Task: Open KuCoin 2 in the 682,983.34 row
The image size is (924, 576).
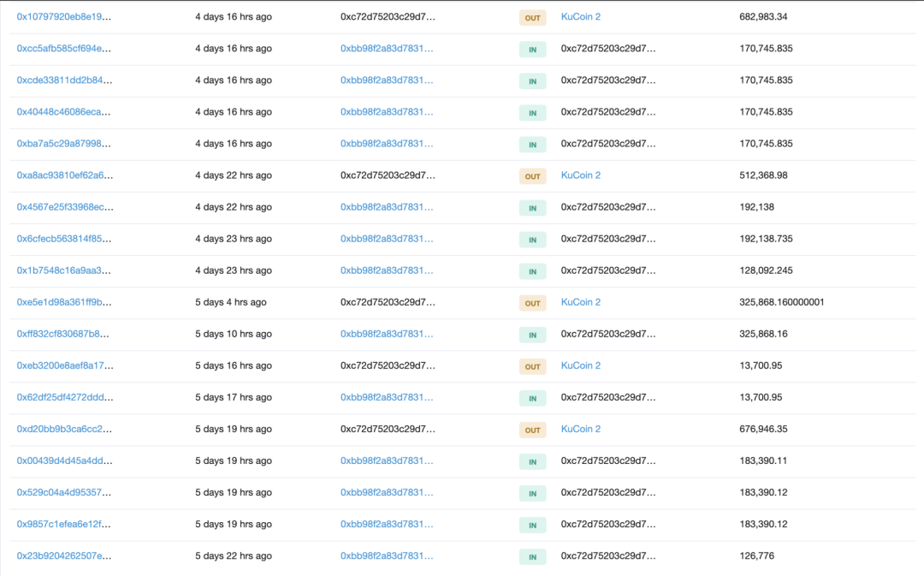Action: [580, 17]
